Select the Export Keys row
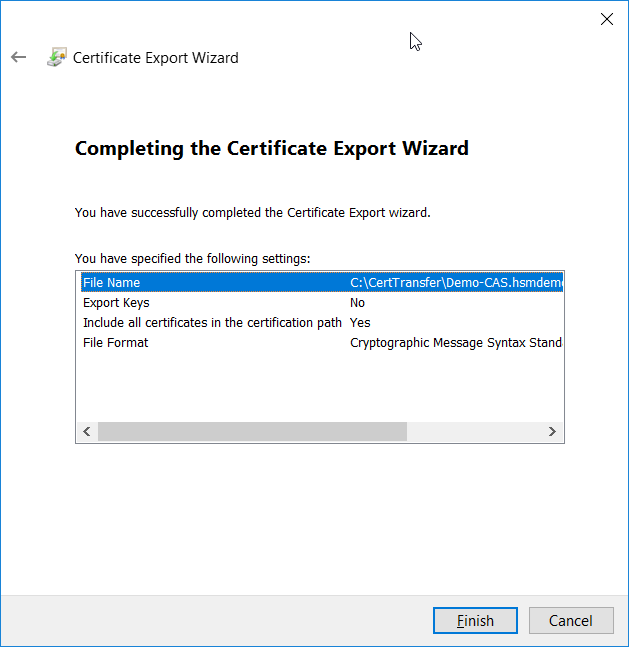The image size is (629, 647). click(116, 303)
